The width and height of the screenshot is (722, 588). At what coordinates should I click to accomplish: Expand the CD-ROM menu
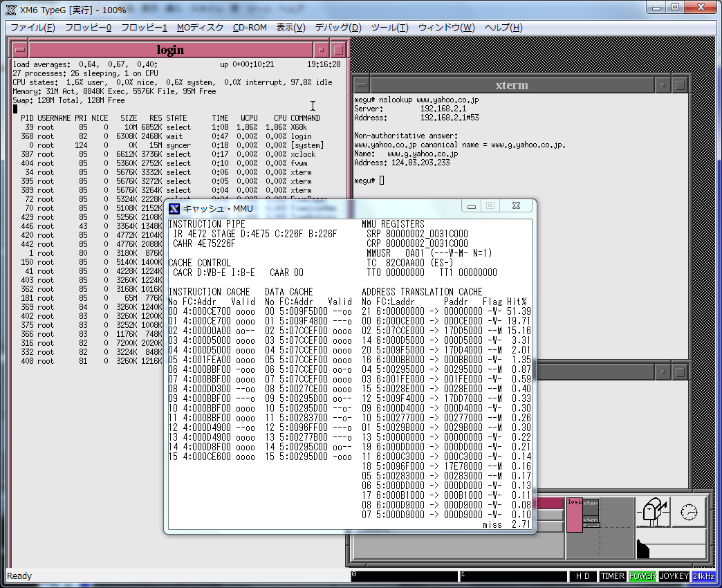[x=250, y=28]
